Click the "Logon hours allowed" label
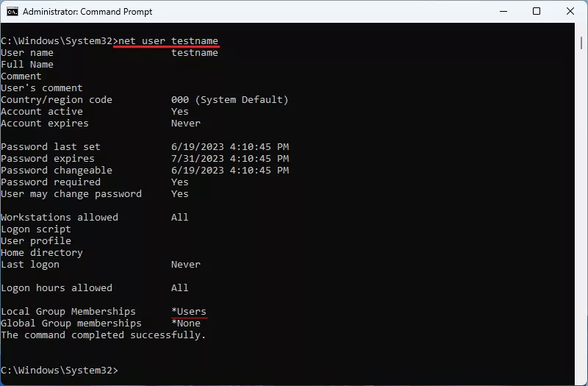This screenshot has height=386, width=588. 57,288
